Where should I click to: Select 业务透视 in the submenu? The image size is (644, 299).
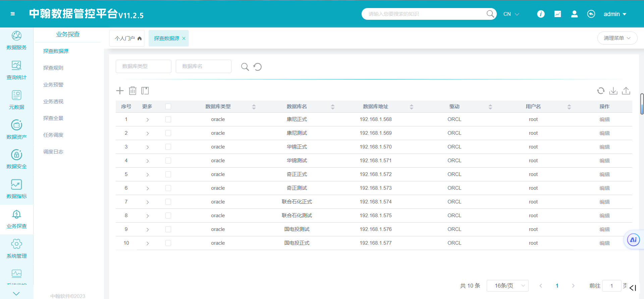53,101
